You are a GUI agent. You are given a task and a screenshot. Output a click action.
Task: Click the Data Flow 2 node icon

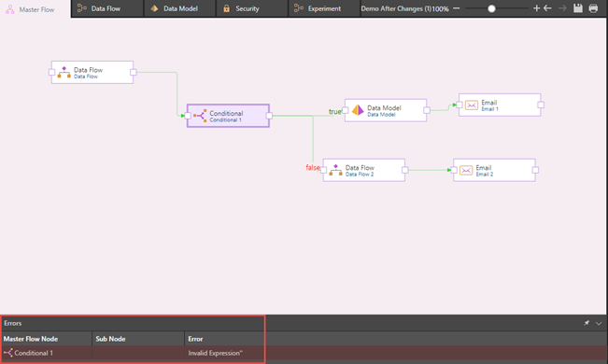point(335,170)
